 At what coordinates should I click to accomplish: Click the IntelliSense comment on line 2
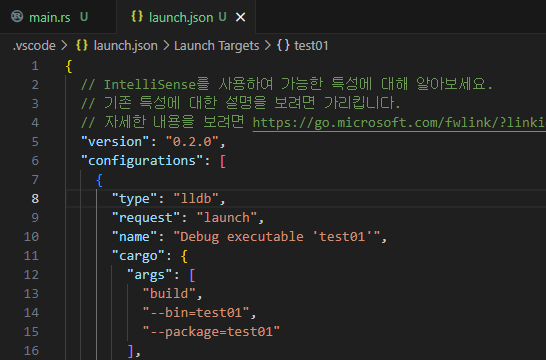coord(287,84)
